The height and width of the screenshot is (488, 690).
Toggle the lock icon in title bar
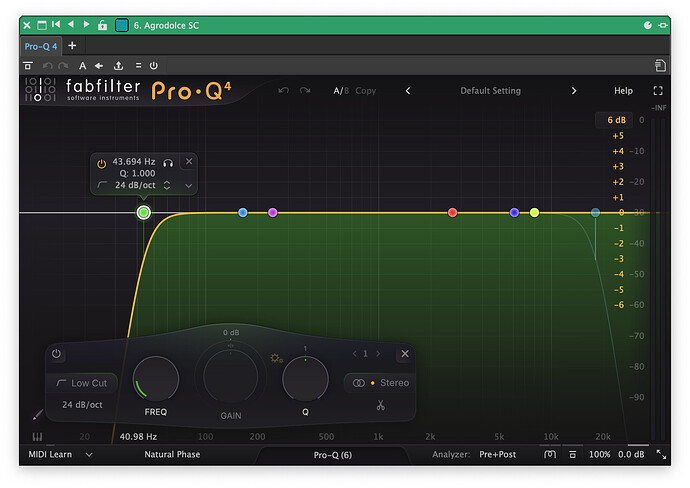[x=102, y=25]
